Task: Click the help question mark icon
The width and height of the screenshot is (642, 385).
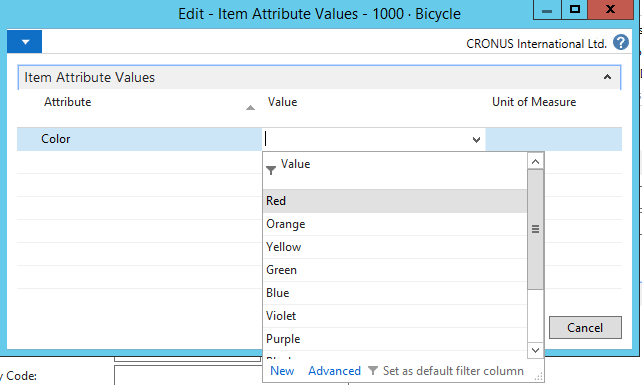Action: (621, 43)
